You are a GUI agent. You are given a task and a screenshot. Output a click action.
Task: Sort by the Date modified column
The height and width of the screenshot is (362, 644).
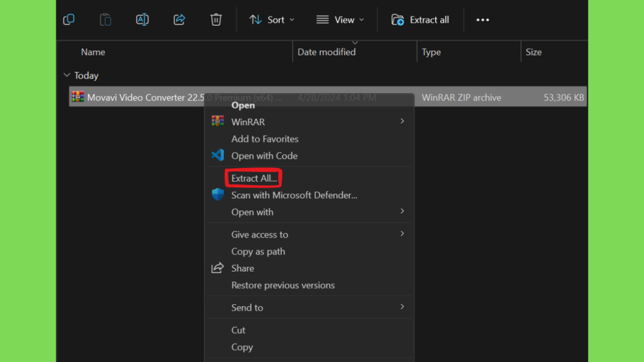click(326, 52)
